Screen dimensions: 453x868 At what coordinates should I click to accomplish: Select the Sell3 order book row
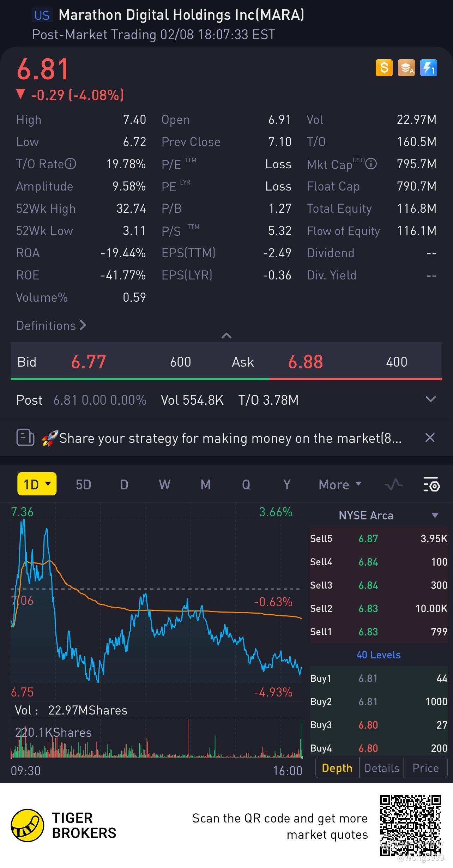point(379,585)
